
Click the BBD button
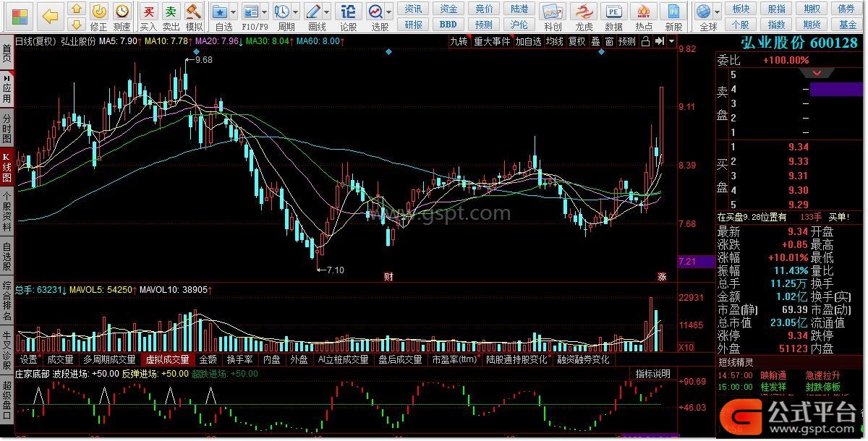tap(448, 25)
